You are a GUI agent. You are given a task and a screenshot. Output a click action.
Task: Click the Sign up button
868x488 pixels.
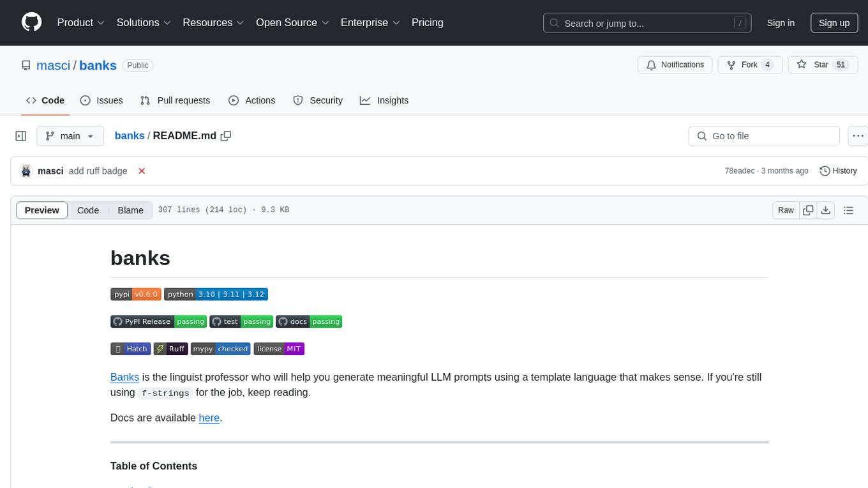pos(834,23)
